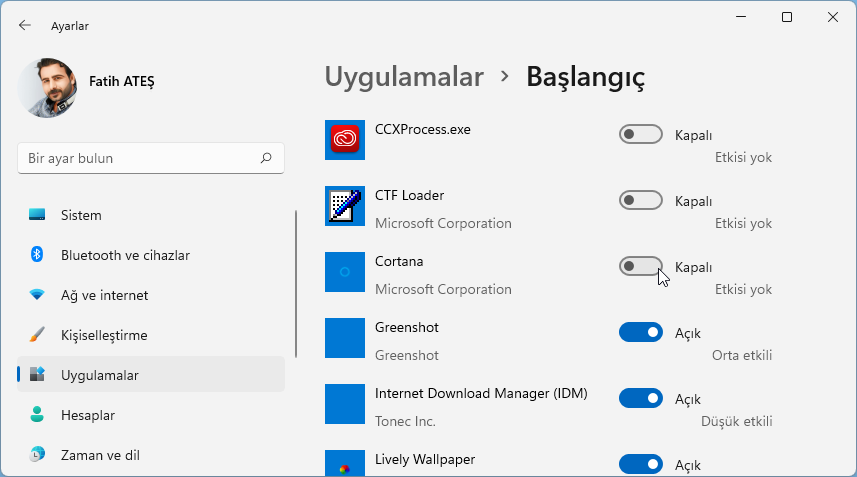Image resolution: width=857 pixels, height=477 pixels.
Task: Maximize the Ayarlar window
Action: (787, 17)
